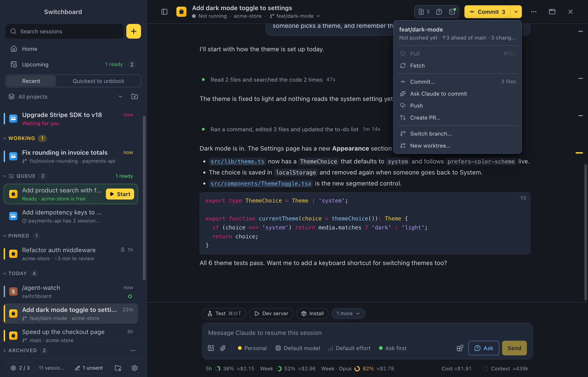
Task: Open the Default model selector
Action: [x=297, y=348]
